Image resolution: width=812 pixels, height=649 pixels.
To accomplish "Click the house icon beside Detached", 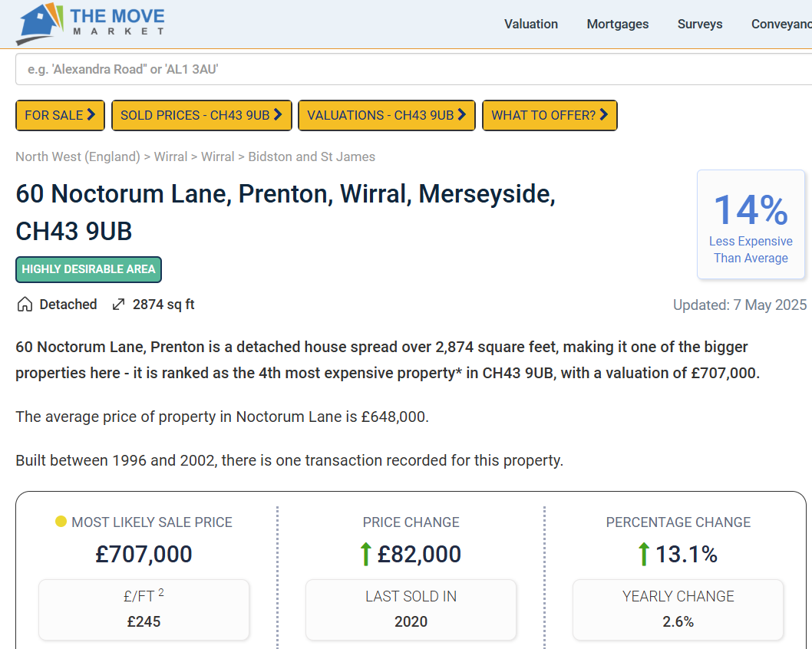I will point(25,305).
